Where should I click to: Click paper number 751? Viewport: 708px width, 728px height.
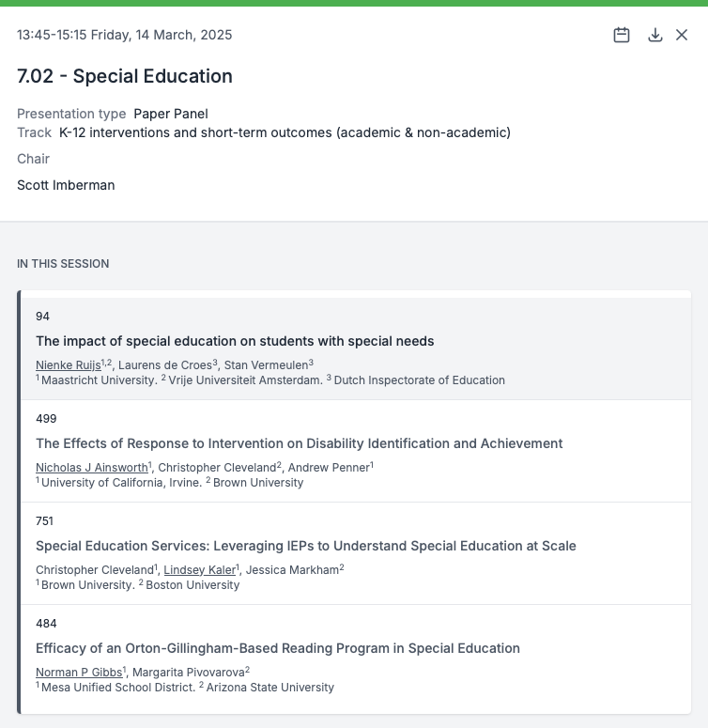[x=45, y=521]
